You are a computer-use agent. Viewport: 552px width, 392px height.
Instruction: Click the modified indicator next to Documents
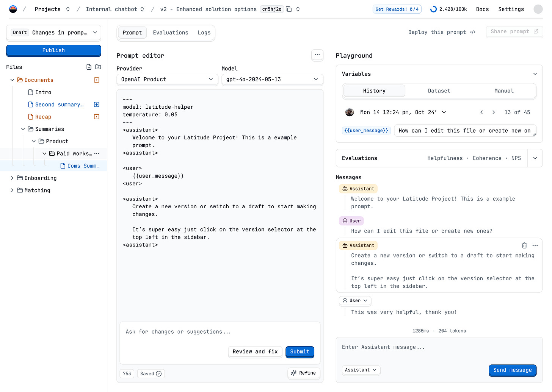click(x=97, y=80)
